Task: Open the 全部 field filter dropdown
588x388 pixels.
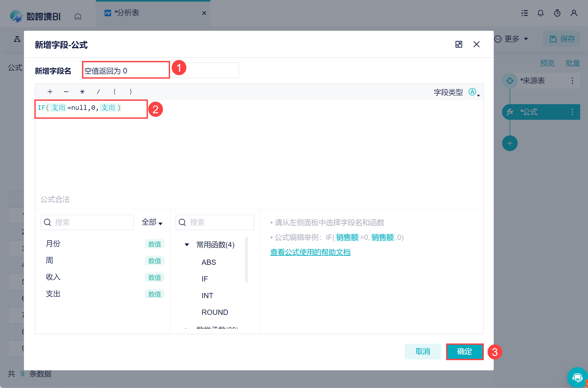Action: pyautogui.click(x=152, y=222)
